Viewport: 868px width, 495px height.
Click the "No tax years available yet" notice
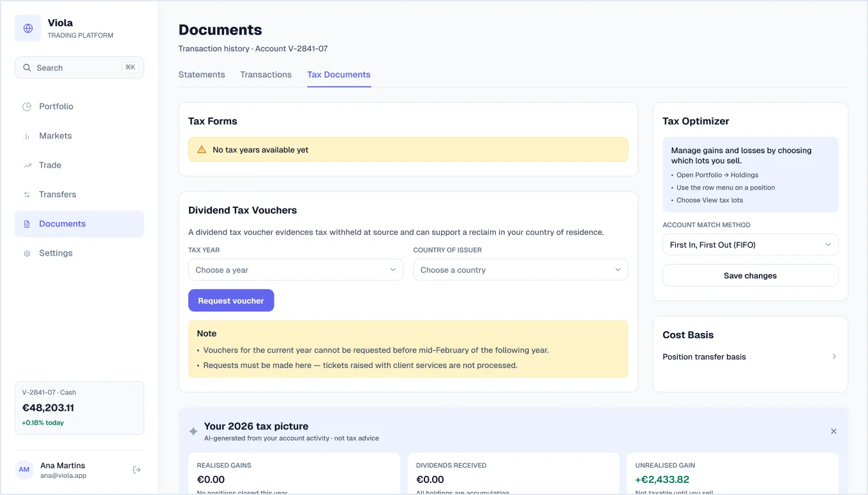408,150
